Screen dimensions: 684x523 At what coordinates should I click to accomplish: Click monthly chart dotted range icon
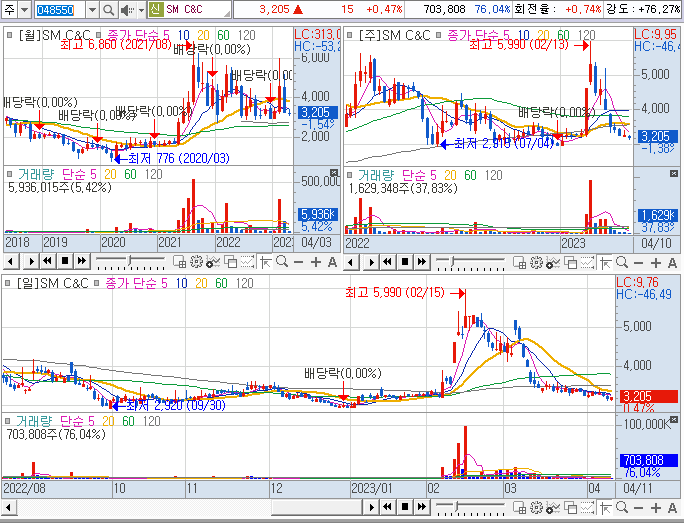(x=247, y=262)
